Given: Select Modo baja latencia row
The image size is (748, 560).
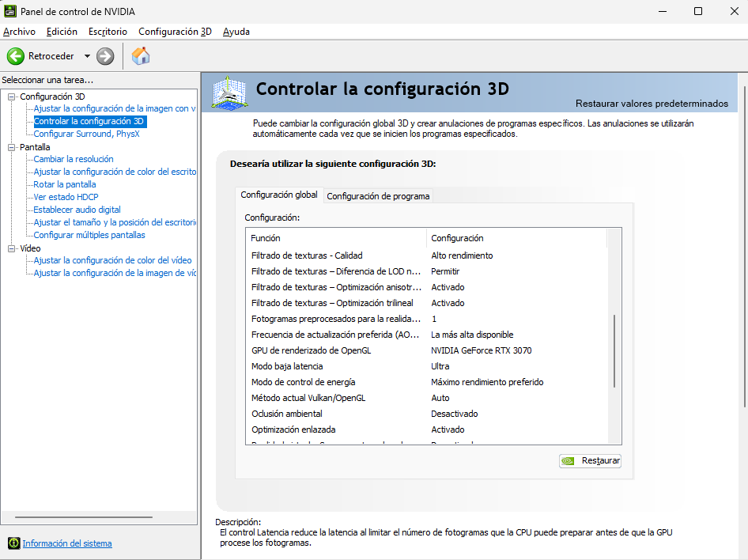Looking at the screenshot, I should click(427, 366).
